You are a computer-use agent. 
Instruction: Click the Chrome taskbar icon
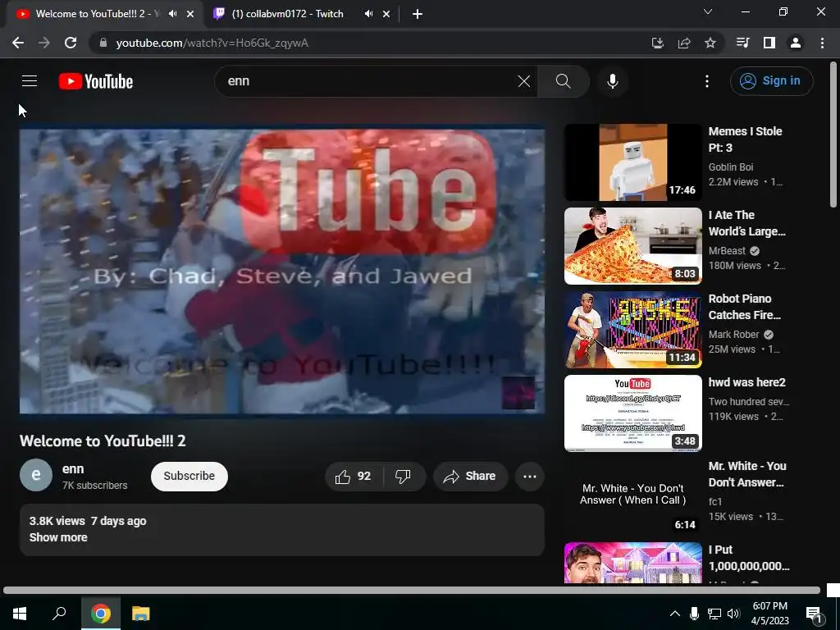pyautogui.click(x=101, y=614)
